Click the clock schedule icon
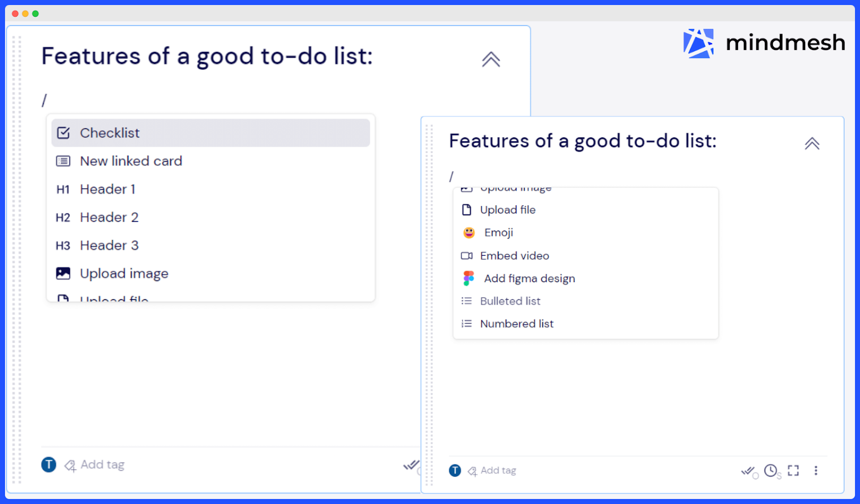Image resolution: width=860 pixels, height=504 pixels. (x=771, y=471)
